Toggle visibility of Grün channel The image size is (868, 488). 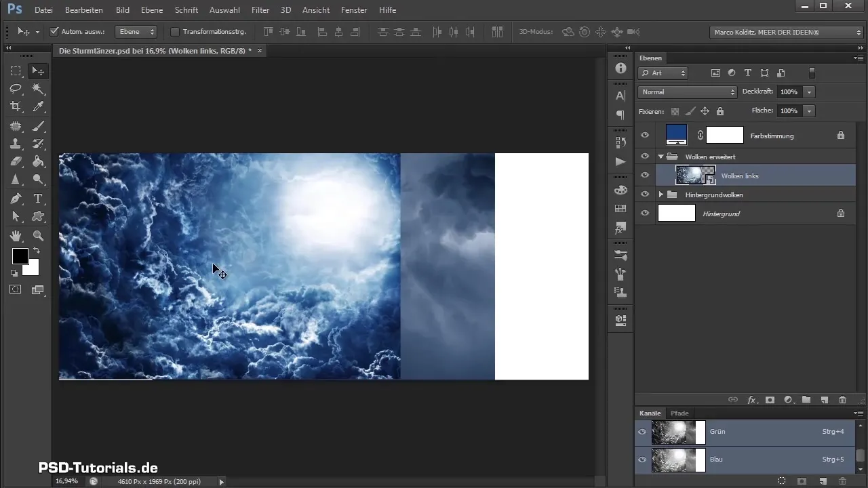tap(642, 431)
